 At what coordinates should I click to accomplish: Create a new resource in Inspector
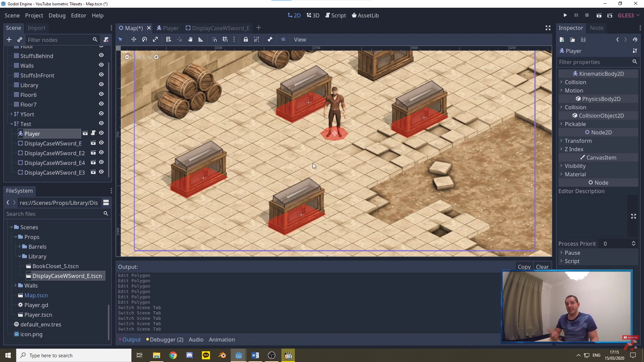[562, 40]
